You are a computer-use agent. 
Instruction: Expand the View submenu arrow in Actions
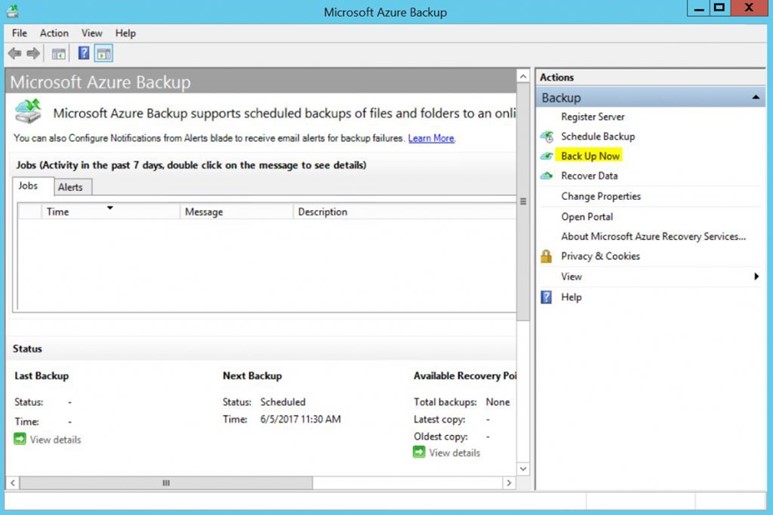pos(756,276)
